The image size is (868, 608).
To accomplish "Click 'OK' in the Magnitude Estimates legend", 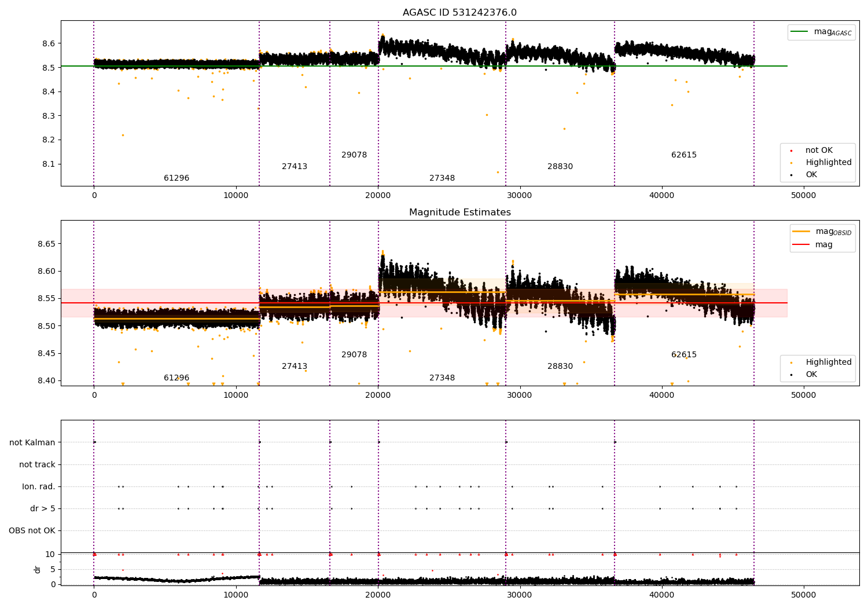I will pyautogui.click(x=811, y=375).
